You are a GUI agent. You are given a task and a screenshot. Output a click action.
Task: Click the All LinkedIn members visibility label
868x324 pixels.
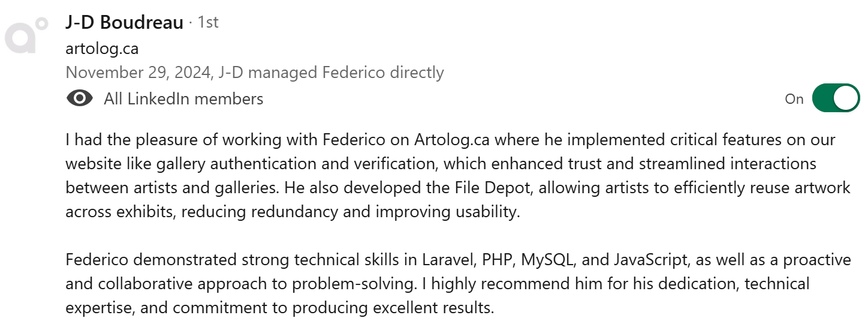point(183,99)
